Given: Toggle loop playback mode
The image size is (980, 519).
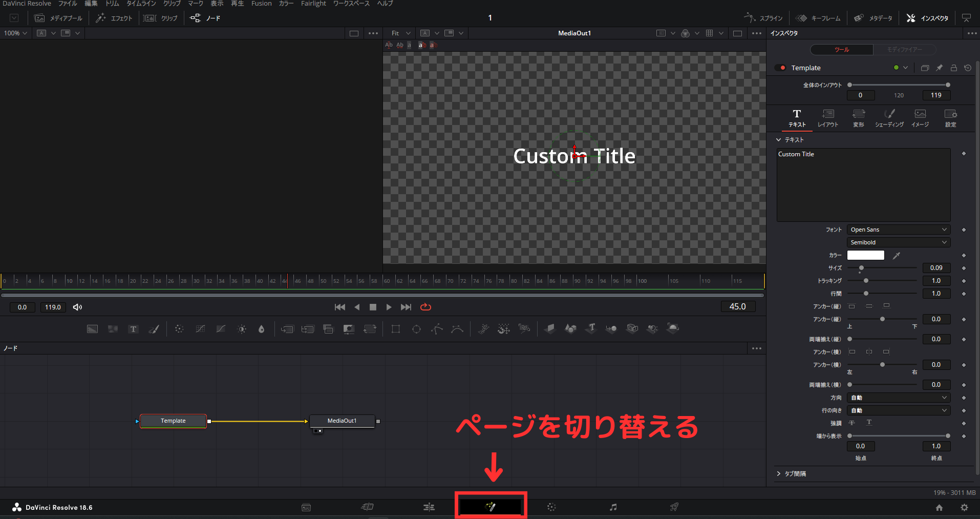Looking at the screenshot, I should [425, 307].
